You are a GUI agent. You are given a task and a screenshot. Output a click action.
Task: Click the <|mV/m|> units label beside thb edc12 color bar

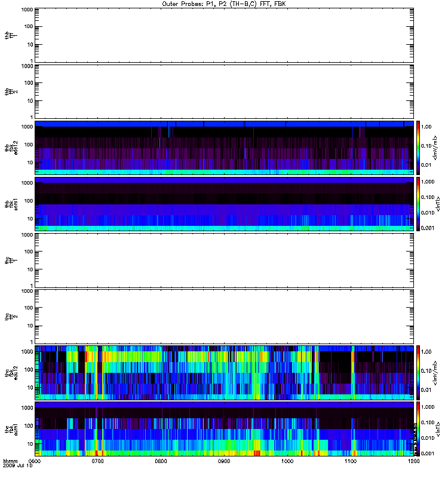click(435, 148)
